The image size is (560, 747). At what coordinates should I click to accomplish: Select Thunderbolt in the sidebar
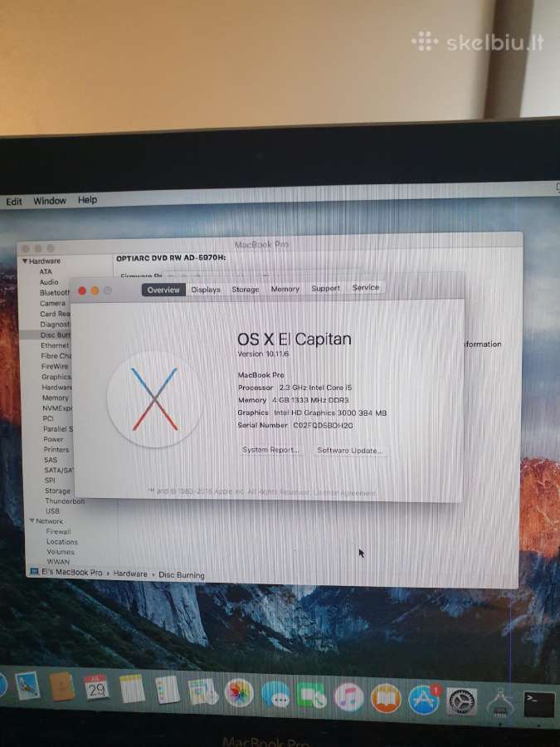[x=65, y=501]
